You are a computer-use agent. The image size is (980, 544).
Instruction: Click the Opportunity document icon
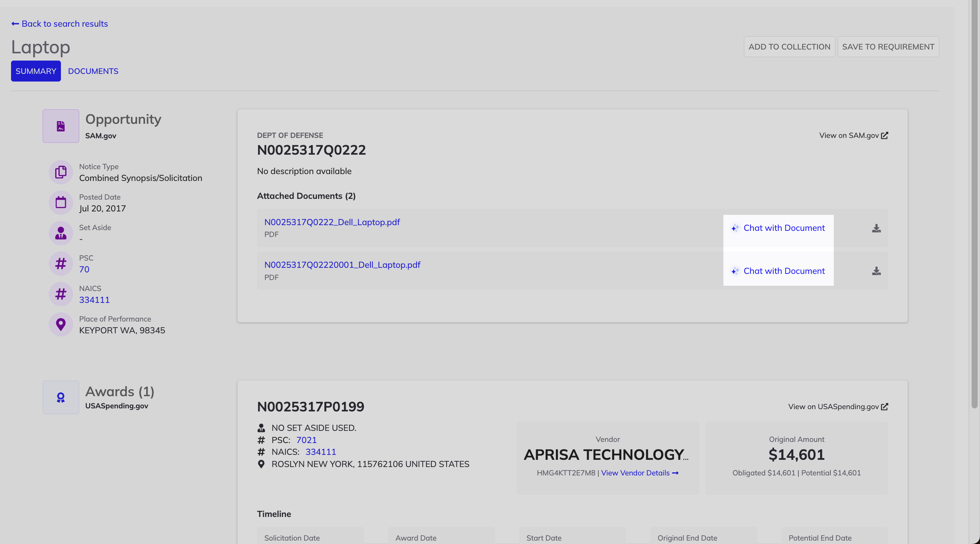point(61,126)
